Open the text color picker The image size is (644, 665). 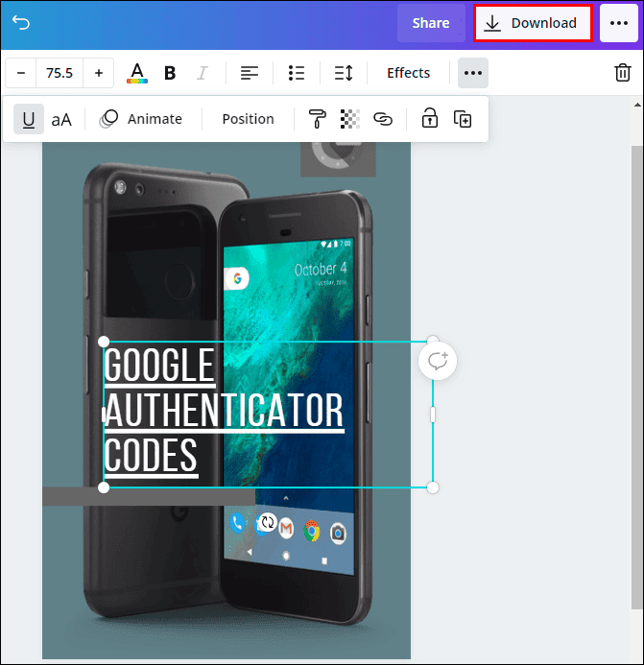137,73
